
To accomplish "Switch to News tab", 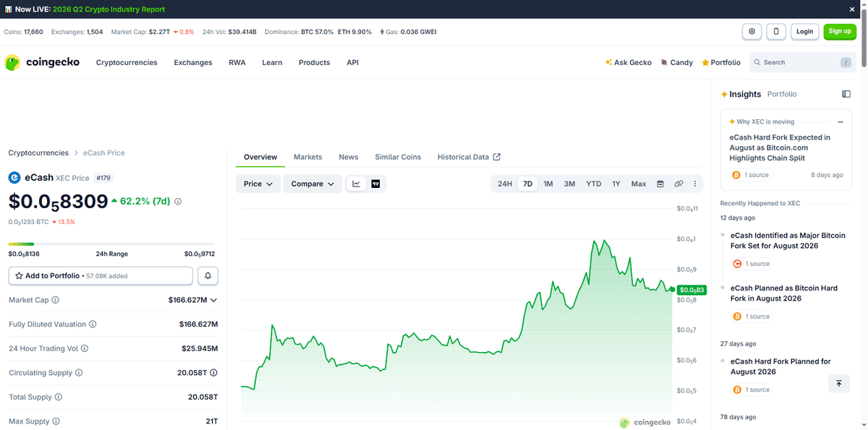I will (x=349, y=157).
